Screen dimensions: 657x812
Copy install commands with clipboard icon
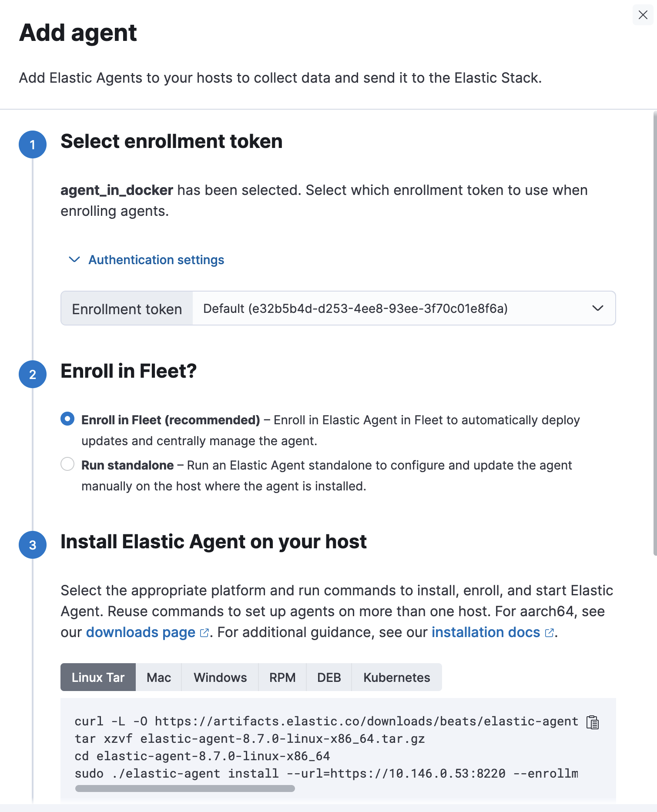click(593, 722)
